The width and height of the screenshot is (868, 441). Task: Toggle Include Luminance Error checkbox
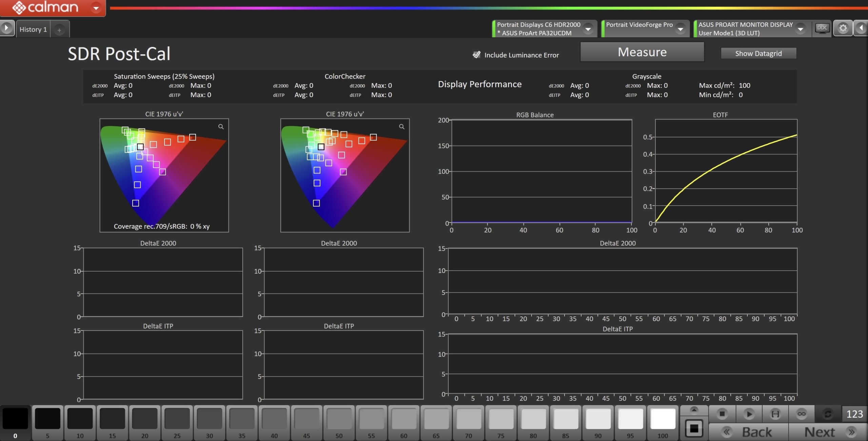(476, 55)
